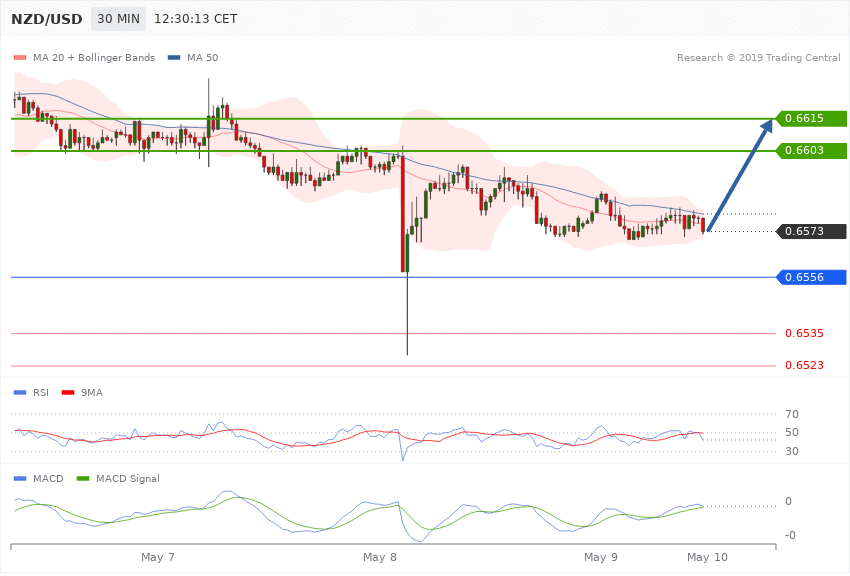The height and width of the screenshot is (576, 850).
Task: Click the May 9 date label
Action: pos(601,557)
